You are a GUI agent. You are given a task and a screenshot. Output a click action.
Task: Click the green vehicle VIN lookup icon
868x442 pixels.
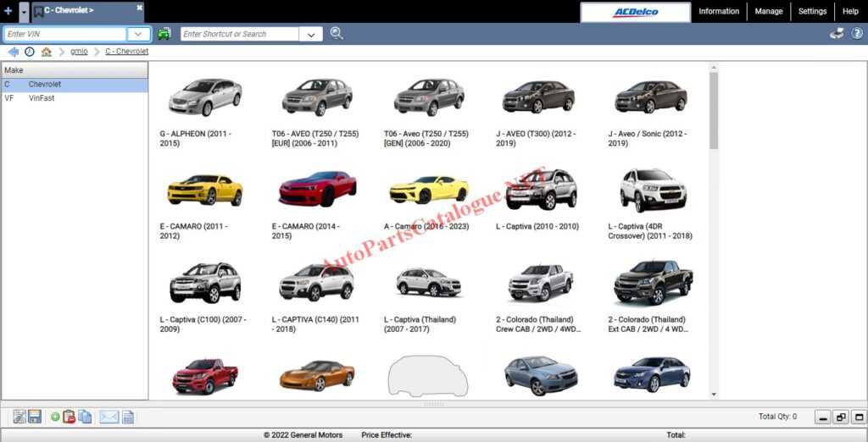coord(164,34)
